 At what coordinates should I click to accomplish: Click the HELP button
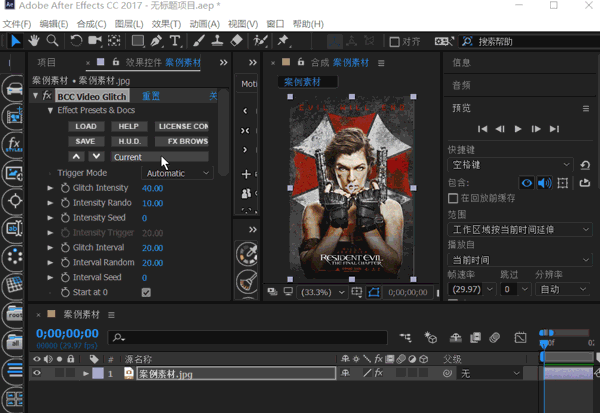pyautogui.click(x=129, y=126)
